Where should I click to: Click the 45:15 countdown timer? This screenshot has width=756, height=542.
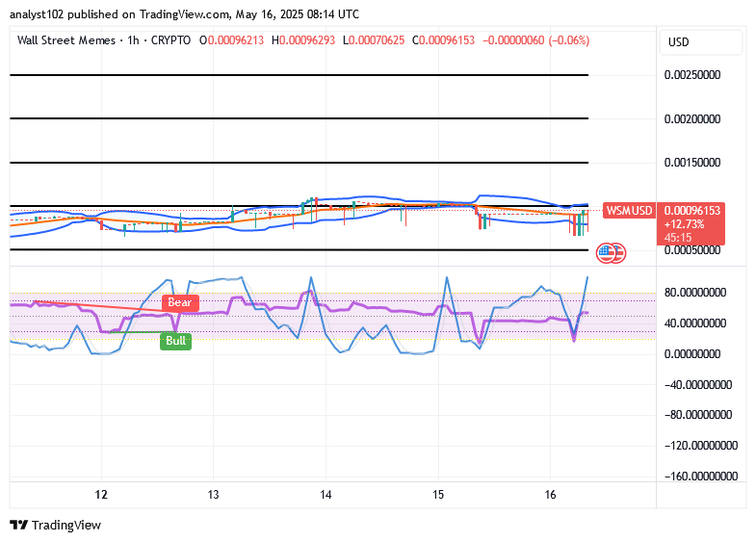(x=678, y=238)
